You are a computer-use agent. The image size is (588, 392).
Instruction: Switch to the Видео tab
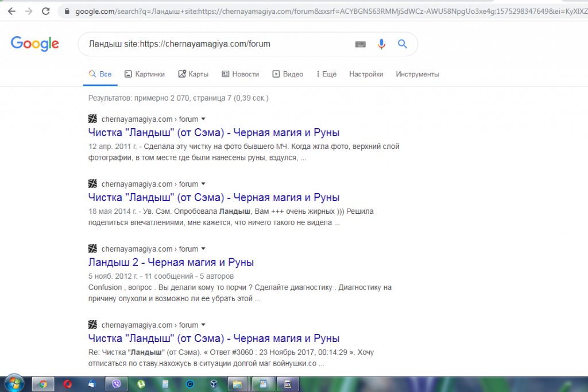tap(288, 74)
